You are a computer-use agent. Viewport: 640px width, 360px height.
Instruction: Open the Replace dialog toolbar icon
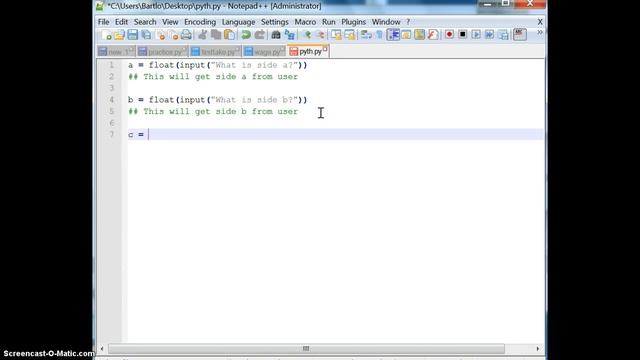tap(290, 35)
